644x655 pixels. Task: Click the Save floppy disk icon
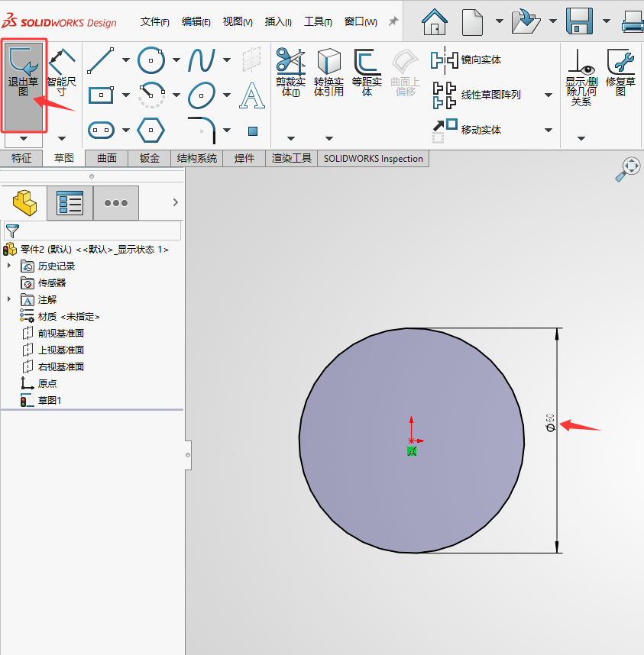579,21
